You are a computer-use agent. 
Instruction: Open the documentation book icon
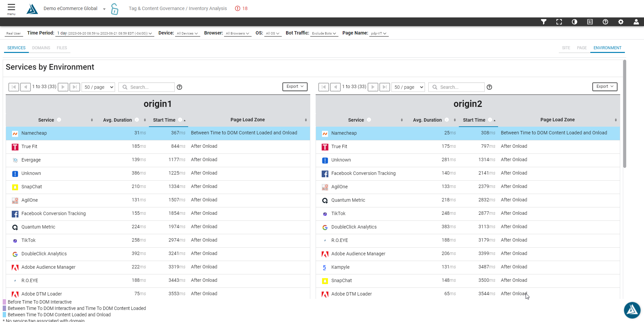pyautogui.click(x=590, y=22)
